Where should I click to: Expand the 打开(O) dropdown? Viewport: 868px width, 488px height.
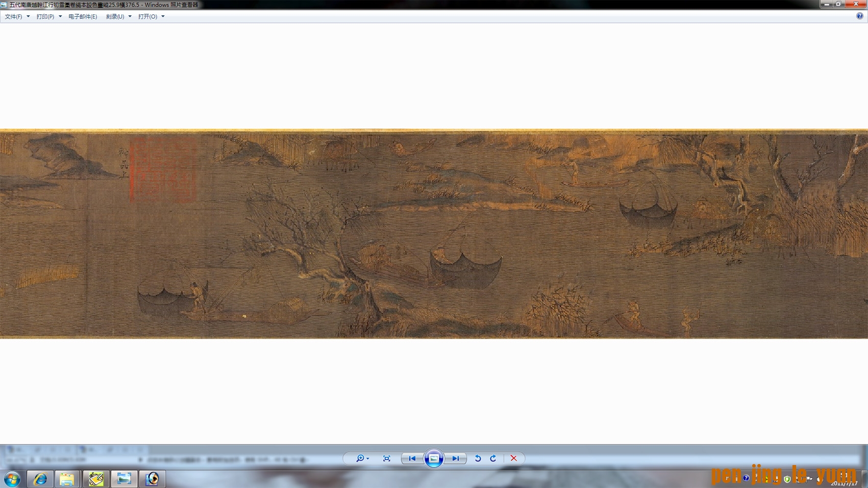[x=151, y=17]
